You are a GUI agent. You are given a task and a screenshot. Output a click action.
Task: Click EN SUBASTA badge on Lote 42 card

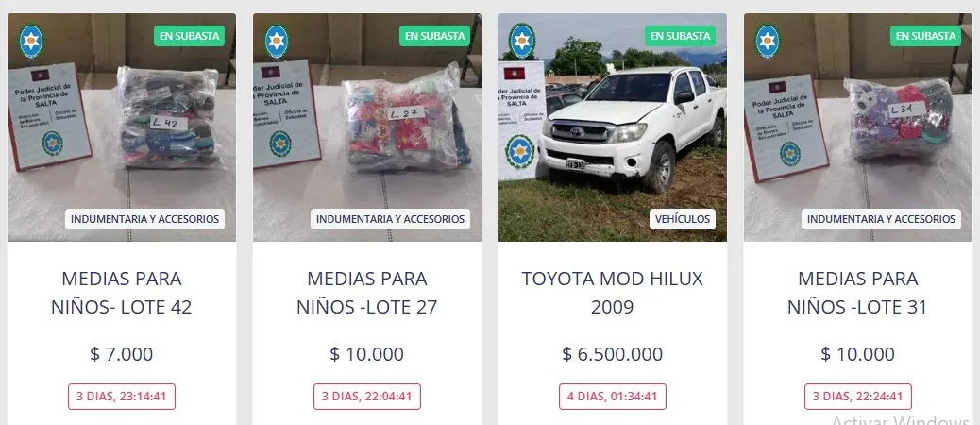[190, 36]
